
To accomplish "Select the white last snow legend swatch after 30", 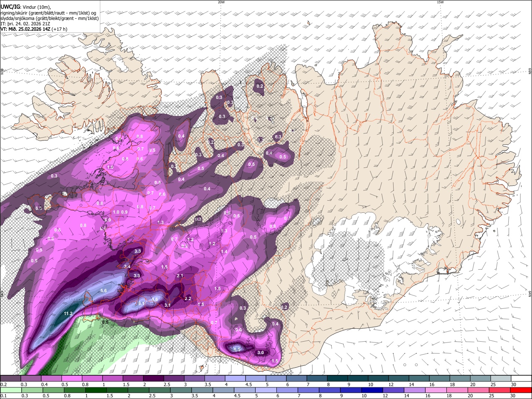I will (x=521, y=379).
